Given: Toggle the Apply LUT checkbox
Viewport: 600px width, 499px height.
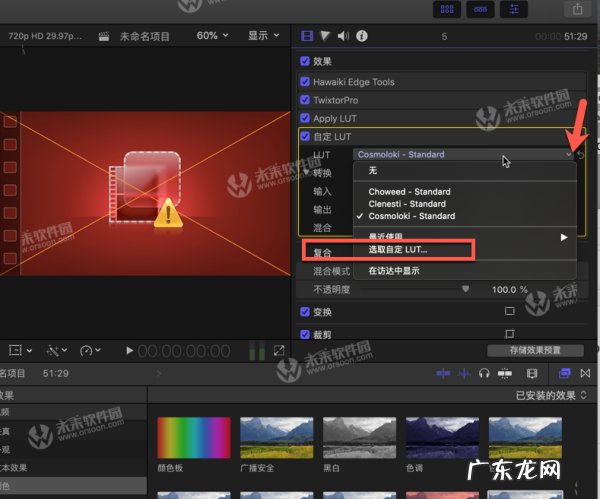Looking at the screenshot, I should point(305,118).
